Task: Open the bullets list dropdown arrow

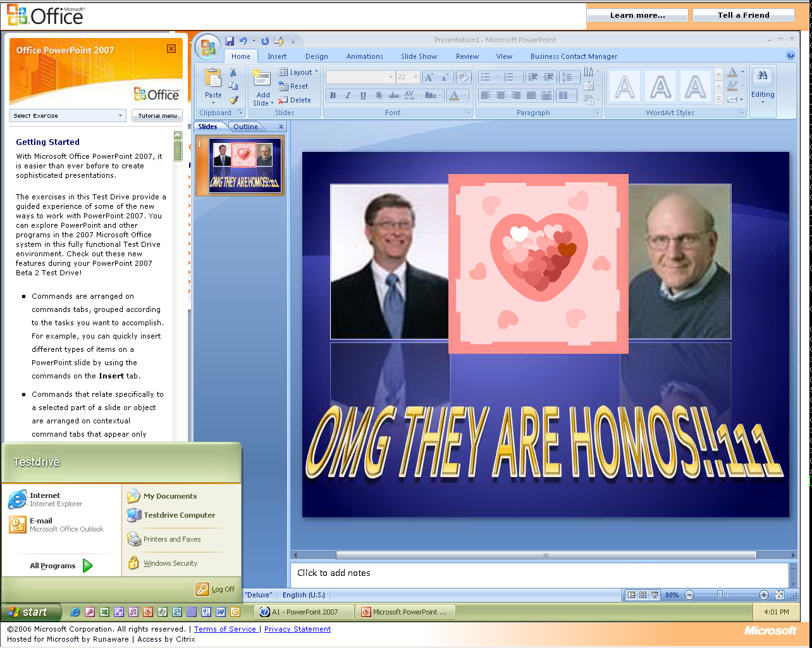Action: point(497,77)
